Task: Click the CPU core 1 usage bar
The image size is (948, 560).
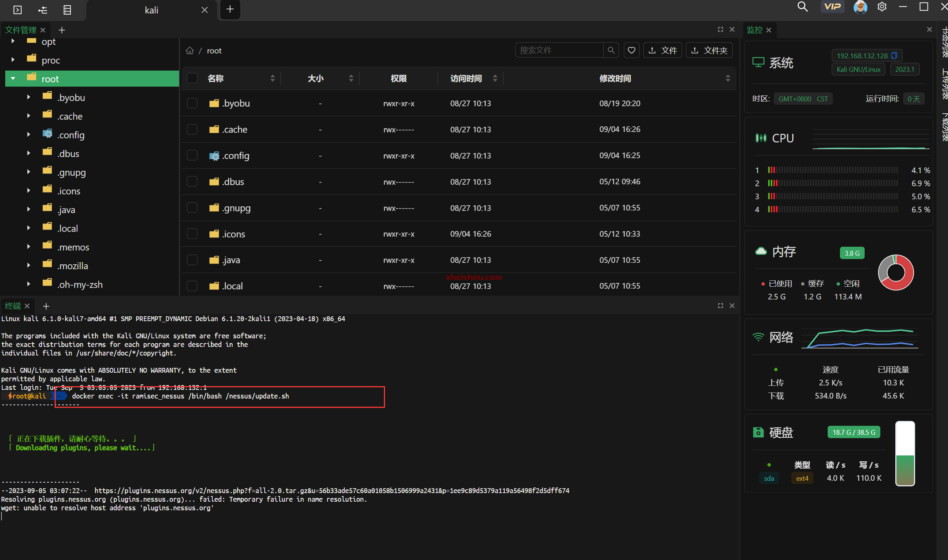Action: (832, 170)
